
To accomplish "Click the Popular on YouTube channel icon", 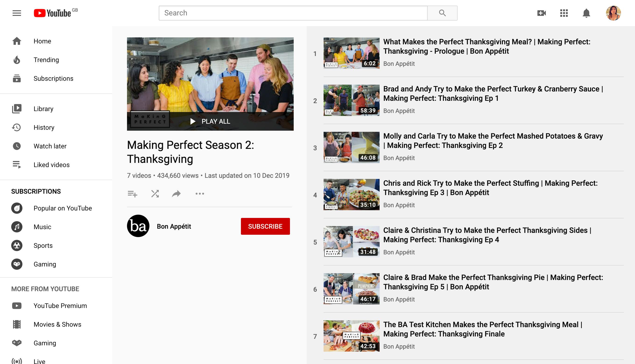I will click(x=17, y=208).
